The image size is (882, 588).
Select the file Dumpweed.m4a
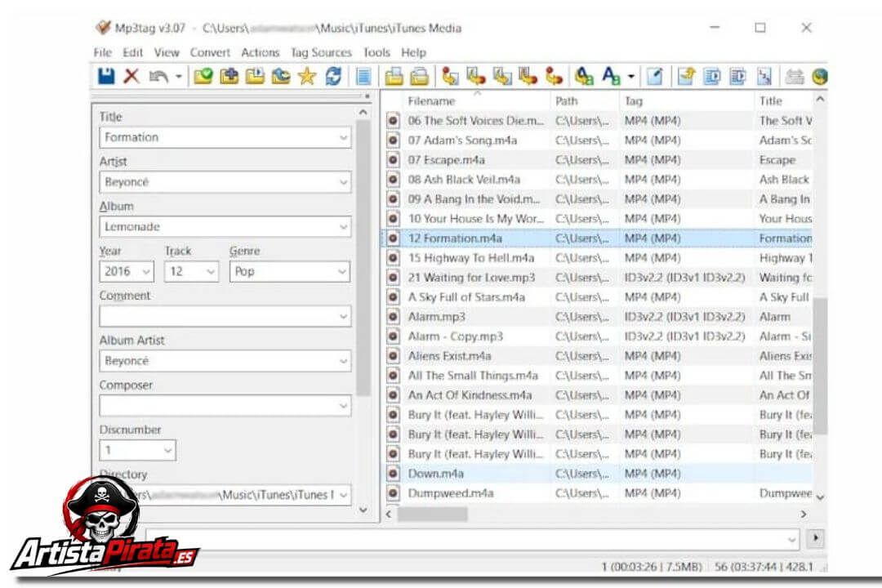599,493
